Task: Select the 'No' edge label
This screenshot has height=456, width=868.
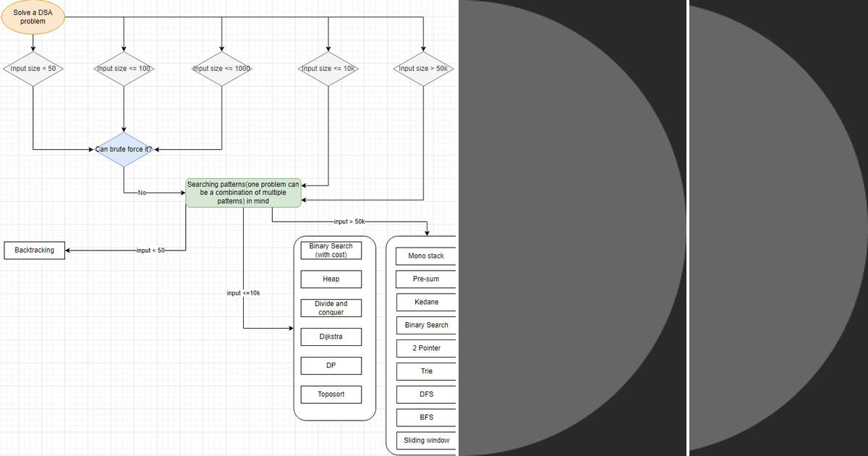Action: (140, 193)
